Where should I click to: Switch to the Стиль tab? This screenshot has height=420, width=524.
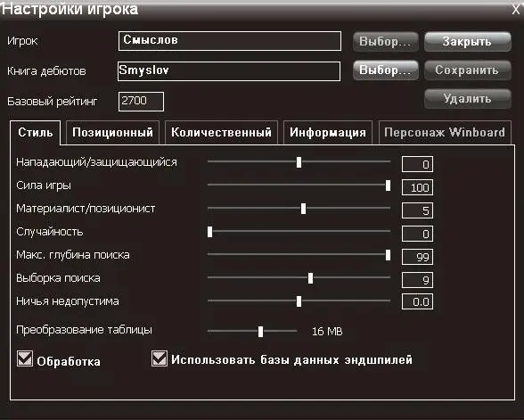[35, 132]
